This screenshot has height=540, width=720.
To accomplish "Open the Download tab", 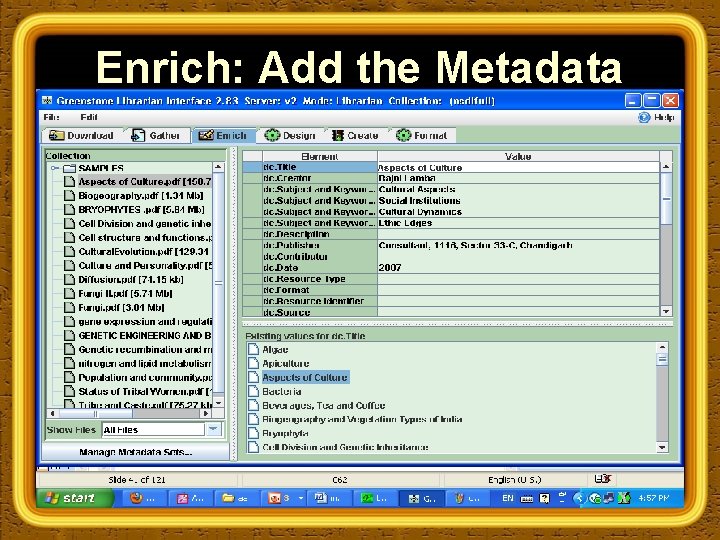I will pyautogui.click(x=82, y=135).
